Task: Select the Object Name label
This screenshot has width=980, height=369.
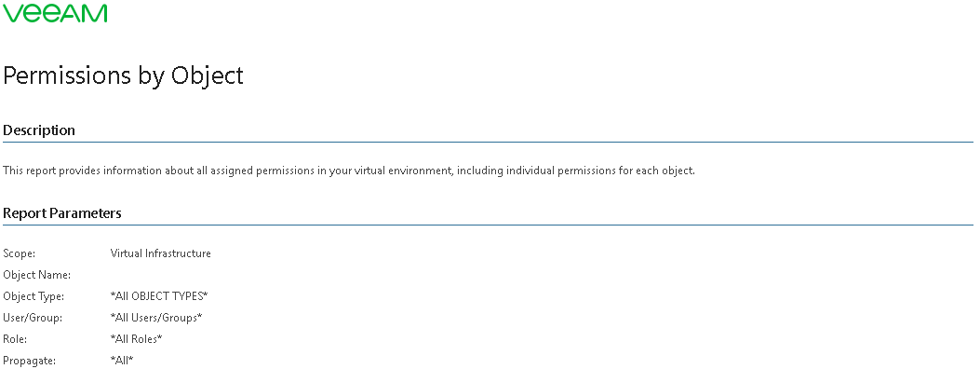Action: coord(37,275)
